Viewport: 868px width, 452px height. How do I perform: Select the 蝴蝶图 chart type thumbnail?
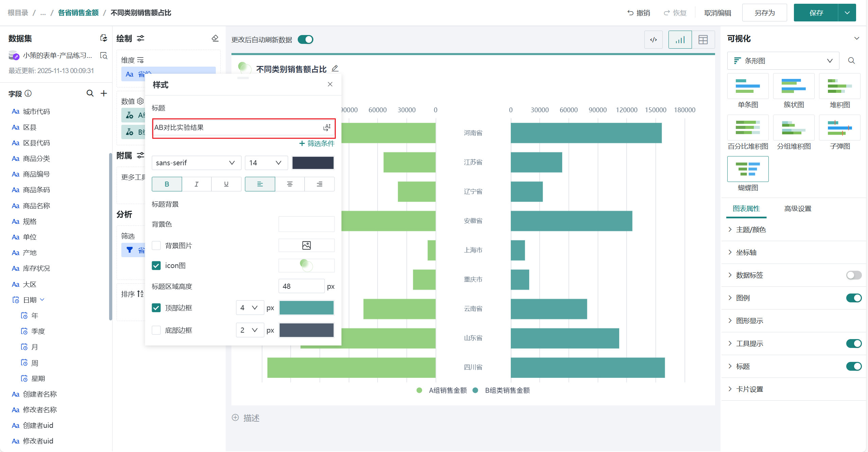coord(748,169)
